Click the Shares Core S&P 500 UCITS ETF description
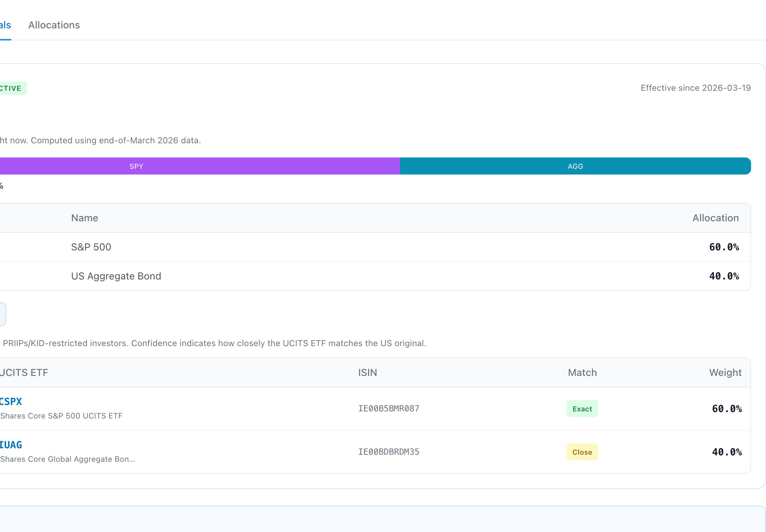The height and width of the screenshot is (532, 766). click(61, 416)
